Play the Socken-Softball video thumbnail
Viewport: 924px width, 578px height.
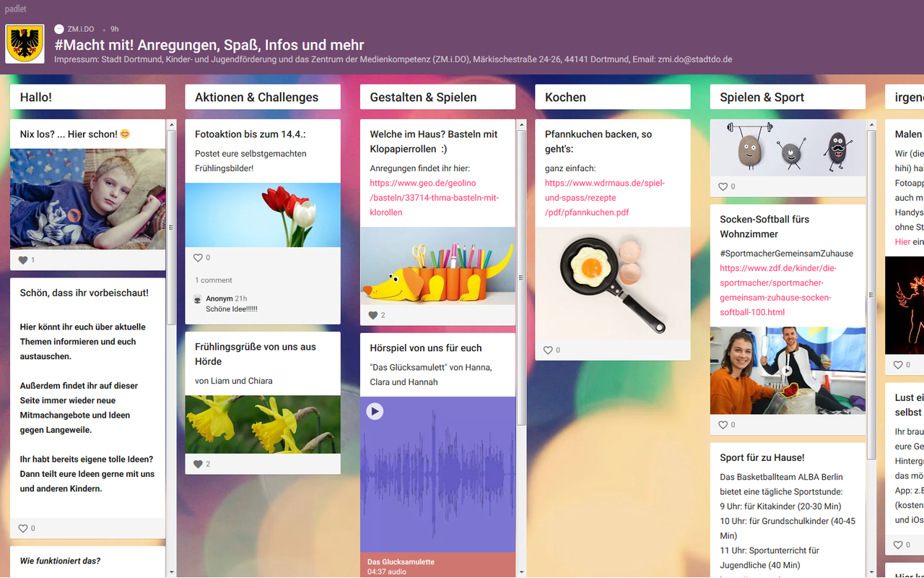click(x=788, y=370)
